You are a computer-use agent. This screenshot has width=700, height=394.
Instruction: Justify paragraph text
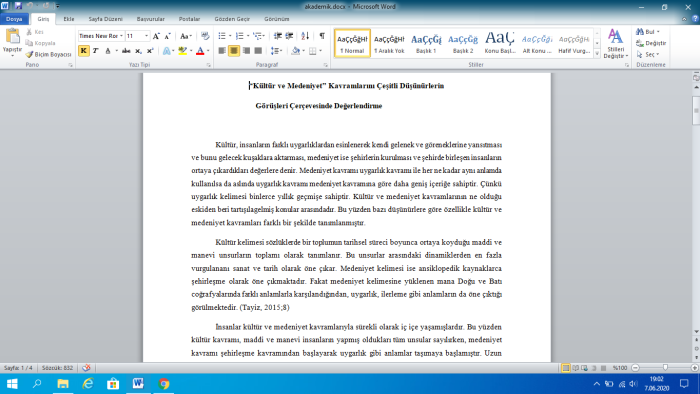[258, 51]
